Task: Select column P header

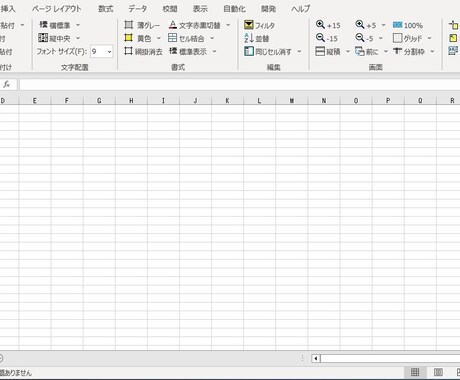Action: (x=388, y=100)
